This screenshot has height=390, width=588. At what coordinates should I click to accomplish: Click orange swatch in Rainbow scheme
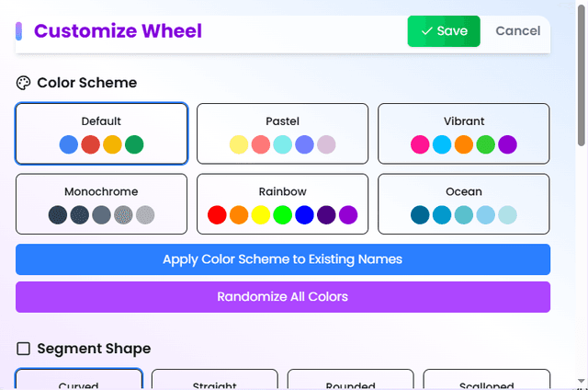click(239, 214)
